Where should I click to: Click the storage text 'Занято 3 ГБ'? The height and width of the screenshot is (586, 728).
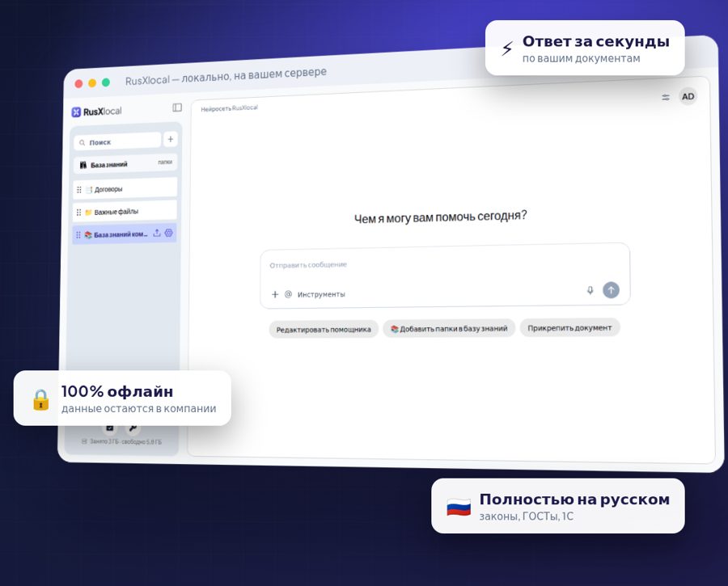[x=104, y=441]
